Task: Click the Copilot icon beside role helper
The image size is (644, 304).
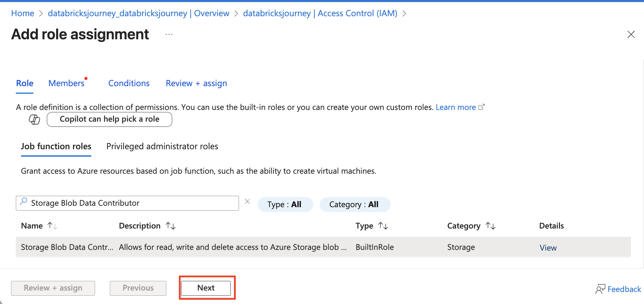Action: (34, 120)
